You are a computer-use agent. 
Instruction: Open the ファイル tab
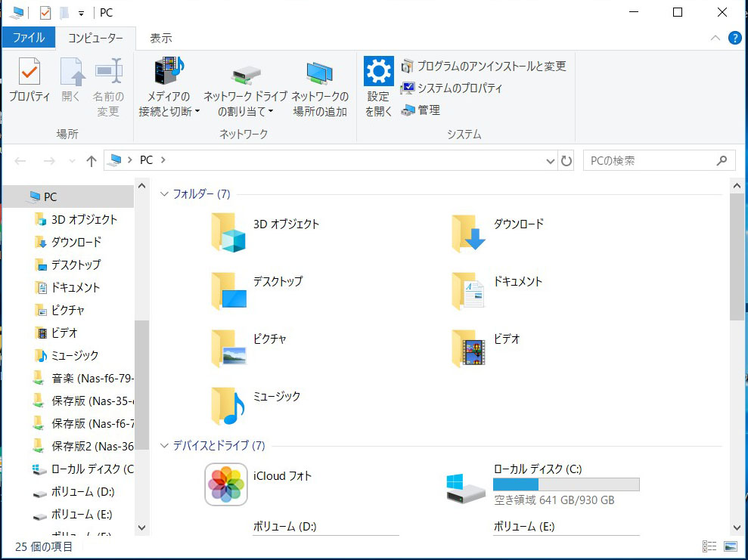pos(29,38)
